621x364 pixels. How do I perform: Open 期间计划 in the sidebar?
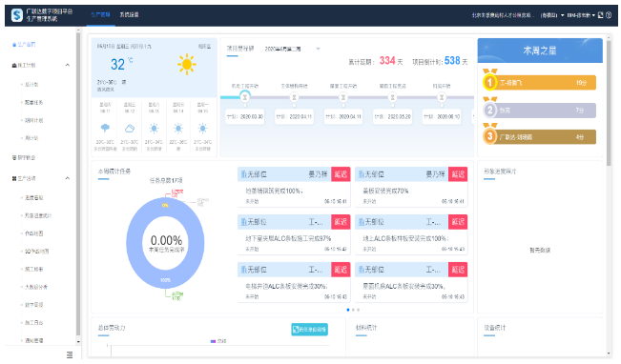click(x=33, y=120)
